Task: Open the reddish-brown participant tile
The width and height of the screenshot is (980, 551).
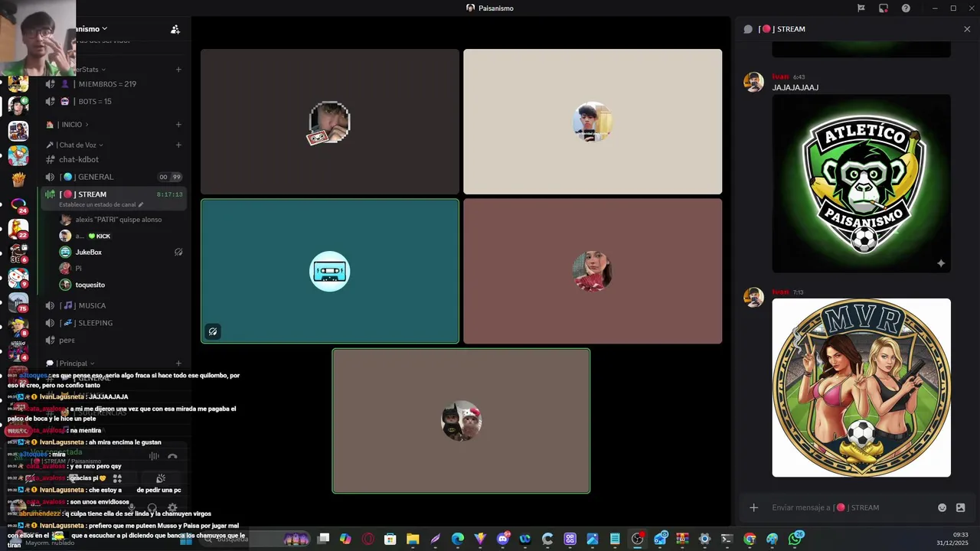Action: (593, 271)
